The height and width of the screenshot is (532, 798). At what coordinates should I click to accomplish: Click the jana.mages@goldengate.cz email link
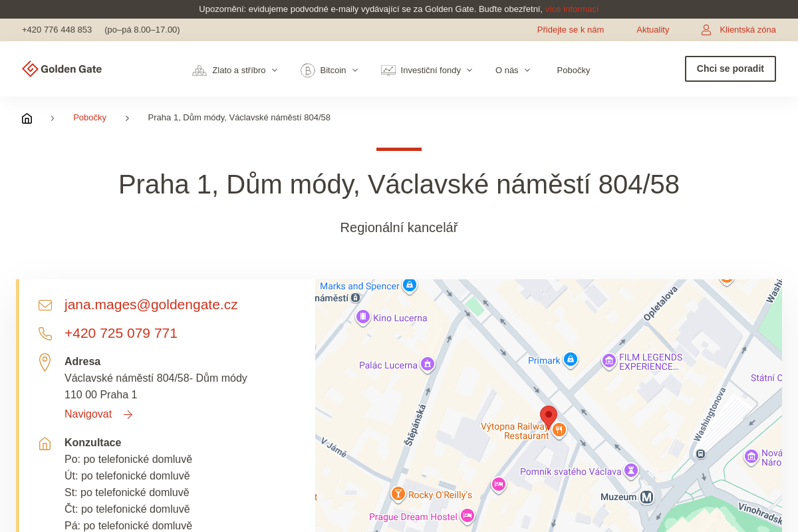pos(151,305)
